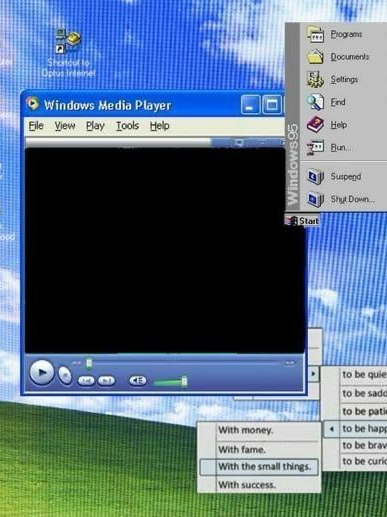Select the 'to be quie' menu entry
Viewport: 387px width, 517px height.
pos(355,375)
